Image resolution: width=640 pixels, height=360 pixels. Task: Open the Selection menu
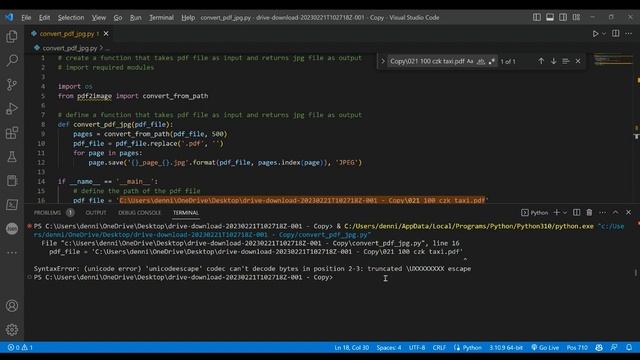tap(71, 17)
